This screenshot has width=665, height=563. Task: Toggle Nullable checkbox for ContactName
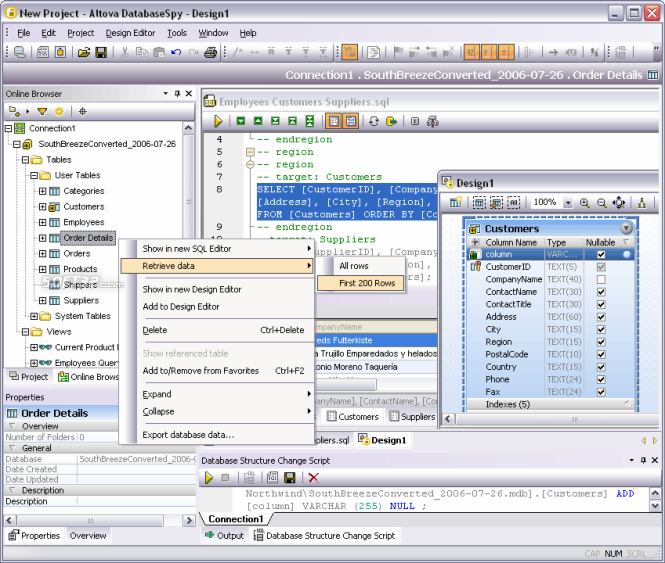pyautogui.click(x=601, y=292)
